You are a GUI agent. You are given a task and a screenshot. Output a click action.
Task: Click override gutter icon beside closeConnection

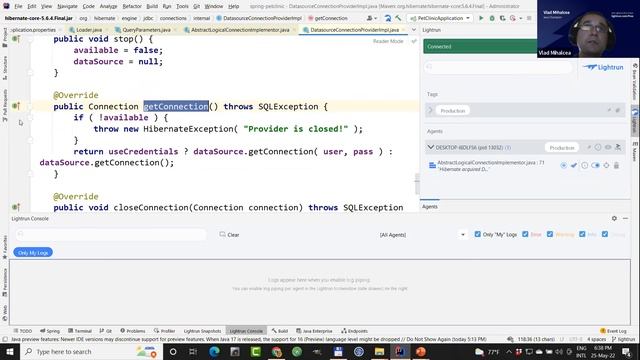[x=16, y=207]
